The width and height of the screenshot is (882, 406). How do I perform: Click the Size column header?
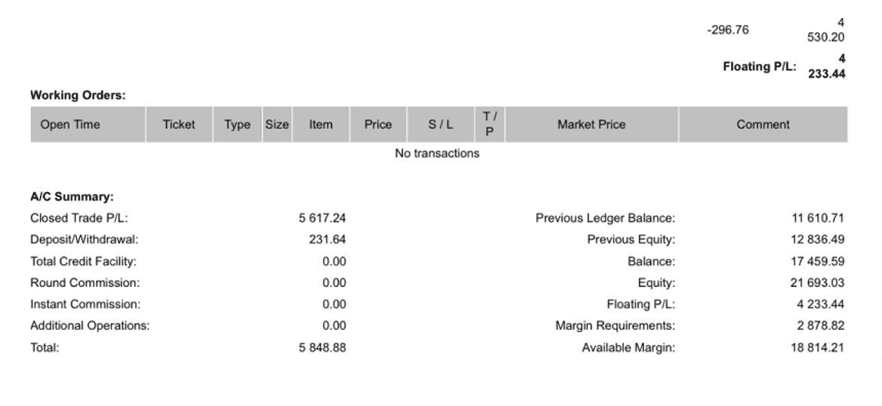[277, 125]
